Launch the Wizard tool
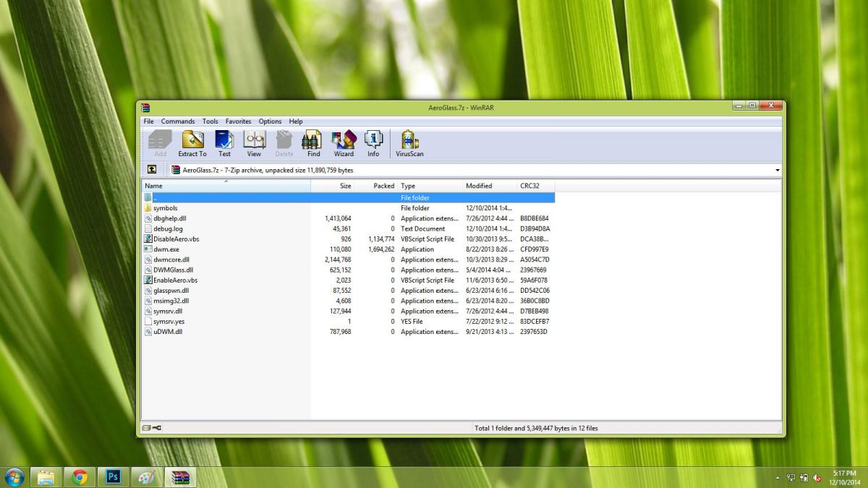 point(344,143)
